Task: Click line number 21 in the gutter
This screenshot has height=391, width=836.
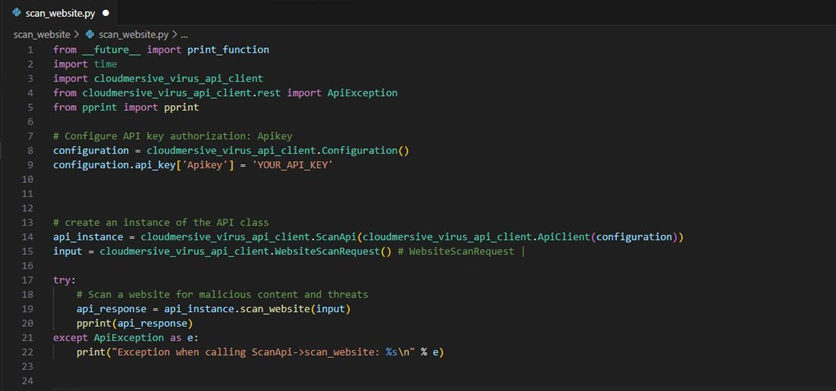Action: tap(28, 338)
